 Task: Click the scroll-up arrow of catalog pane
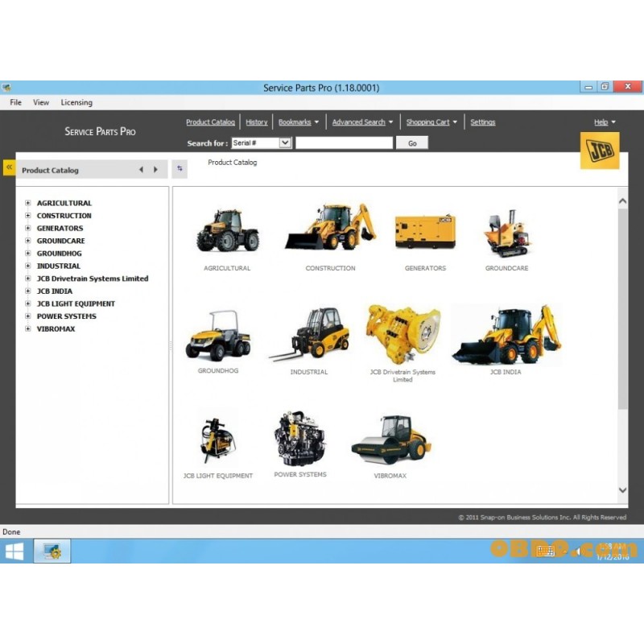click(622, 200)
